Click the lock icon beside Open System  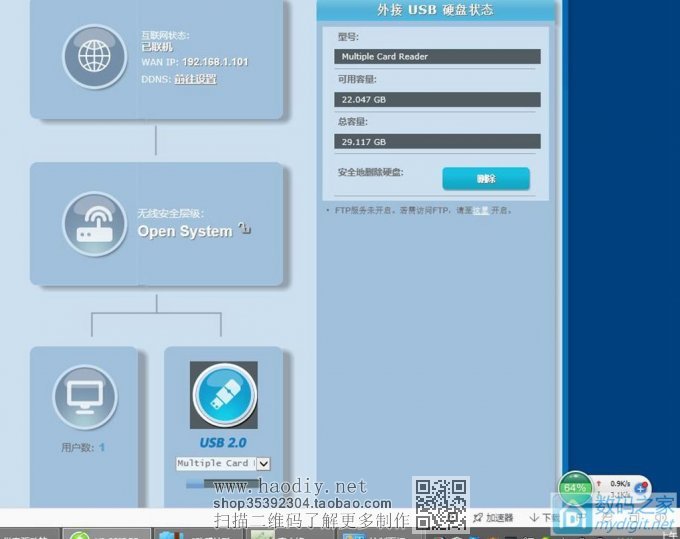pos(244,231)
